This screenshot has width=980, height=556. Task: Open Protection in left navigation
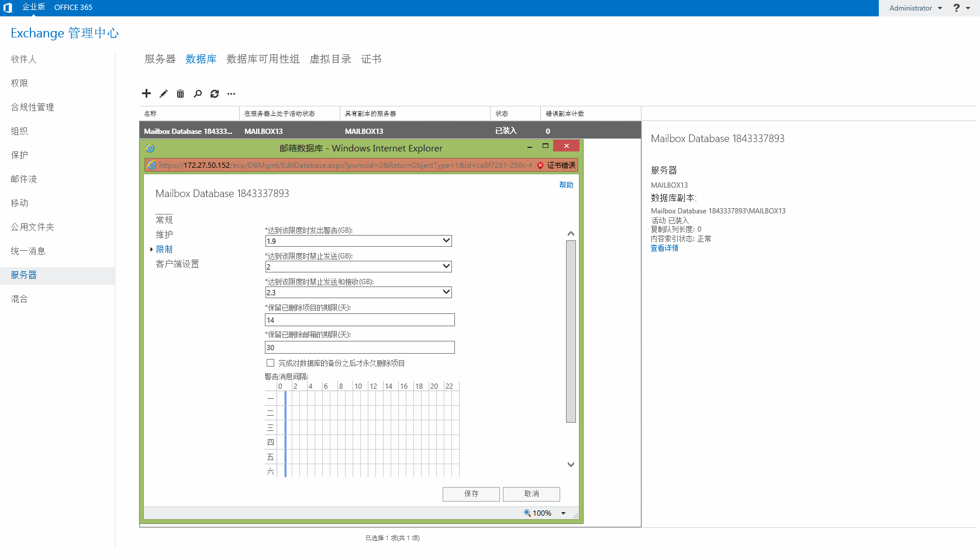(19, 155)
